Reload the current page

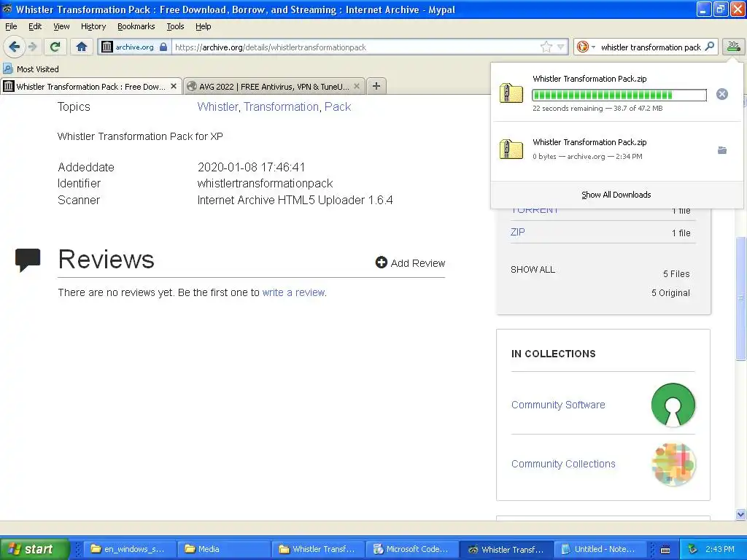pyautogui.click(x=55, y=47)
